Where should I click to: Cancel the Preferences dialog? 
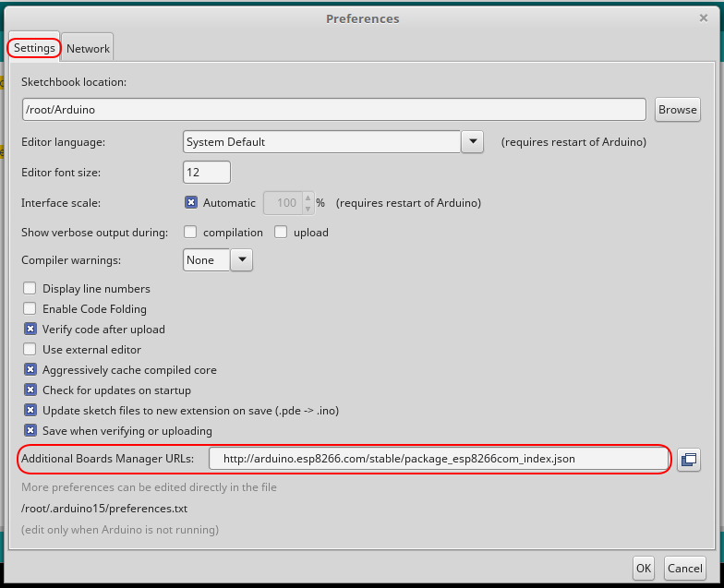pyautogui.click(x=685, y=569)
